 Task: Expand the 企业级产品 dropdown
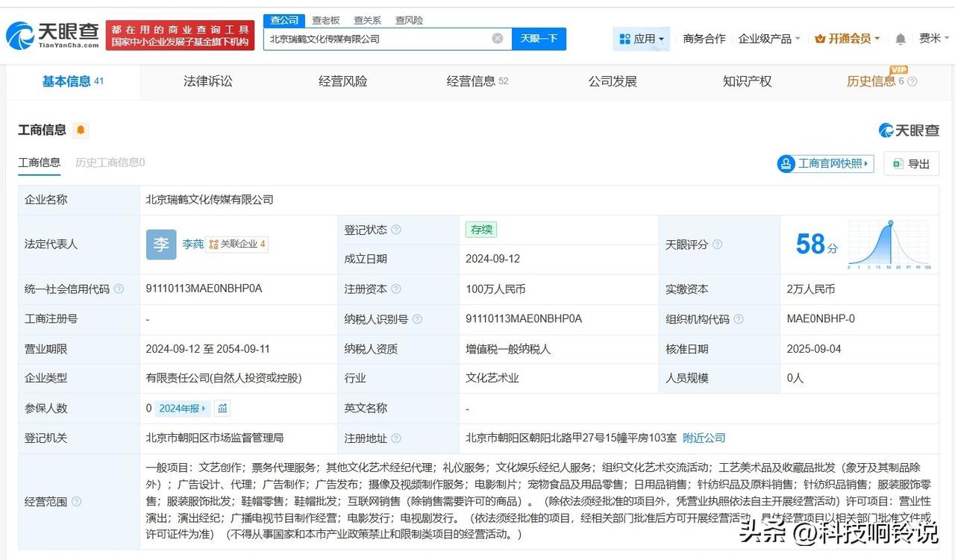[x=769, y=39]
